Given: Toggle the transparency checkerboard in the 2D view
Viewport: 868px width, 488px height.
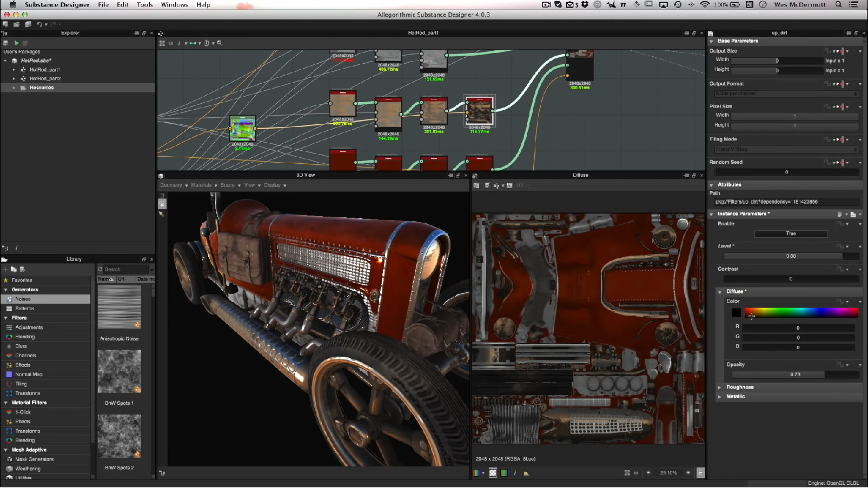Looking at the screenshot, I should tap(493, 473).
